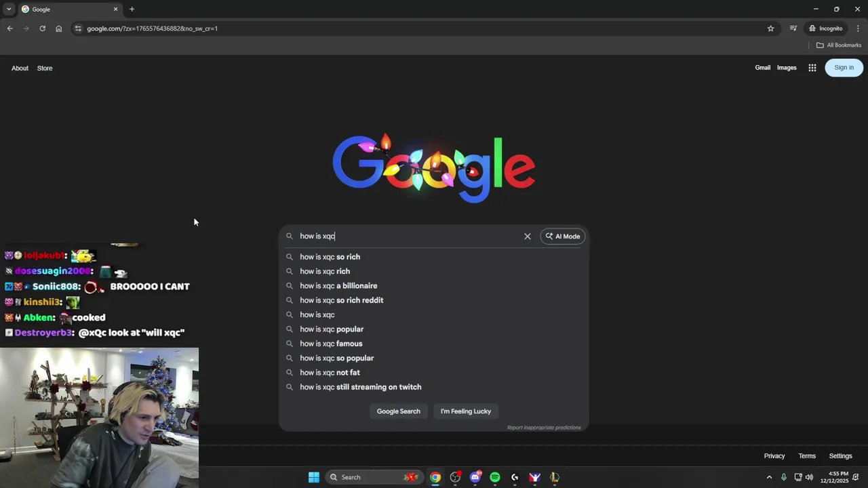Open the Incognito profile indicator

pyautogui.click(x=825, y=28)
